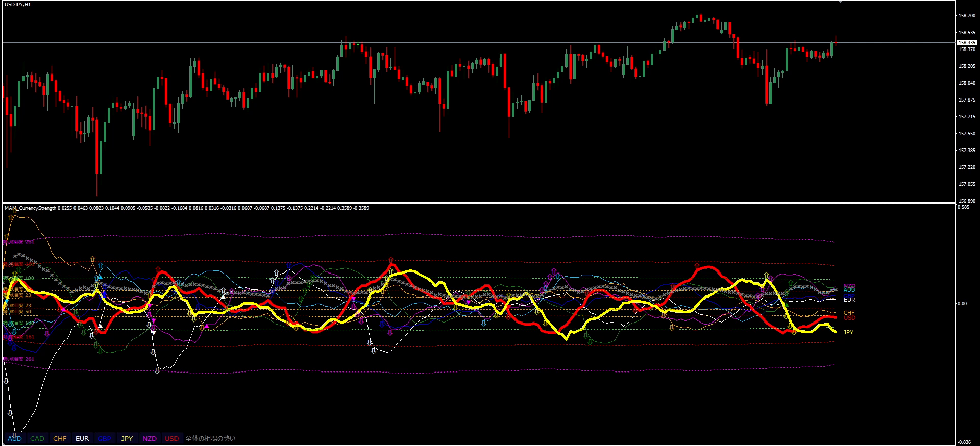Click the 0.585 indicator scale value
Screen dimensions: 980x446
coord(963,207)
